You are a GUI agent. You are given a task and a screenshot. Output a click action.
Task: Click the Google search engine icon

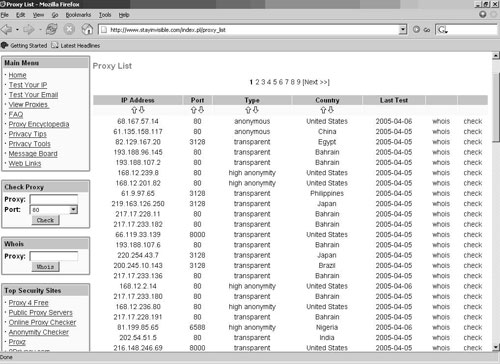(x=442, y=30)
